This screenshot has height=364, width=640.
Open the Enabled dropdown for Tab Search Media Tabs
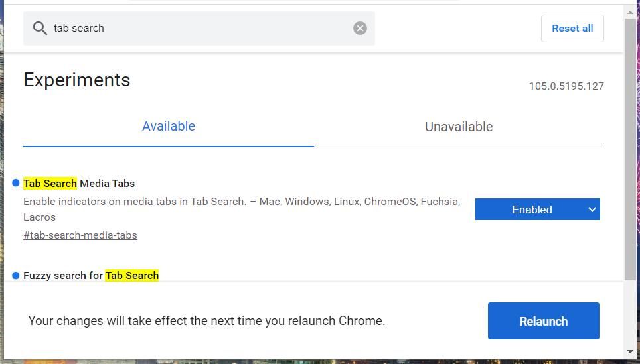coord(537,210)
